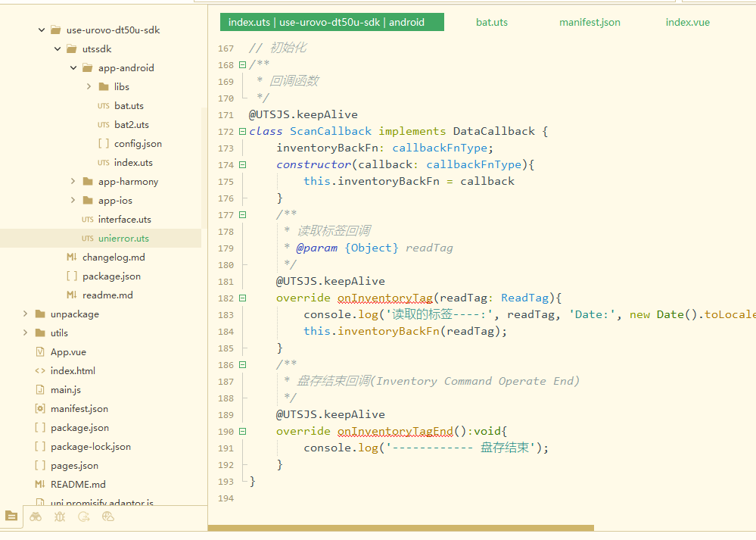Fold the ScanCallback class at line 172

(242, 132)
